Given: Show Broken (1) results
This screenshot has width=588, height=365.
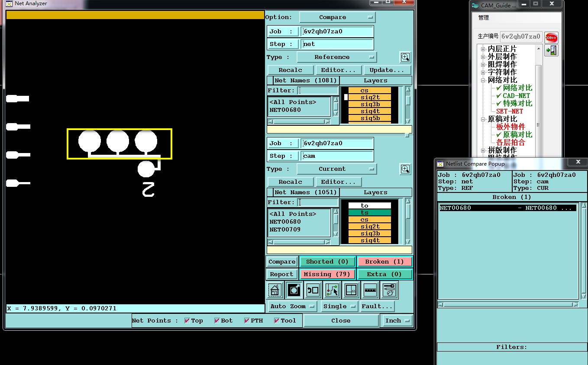Looking at the screenshot, I should 384,261.
